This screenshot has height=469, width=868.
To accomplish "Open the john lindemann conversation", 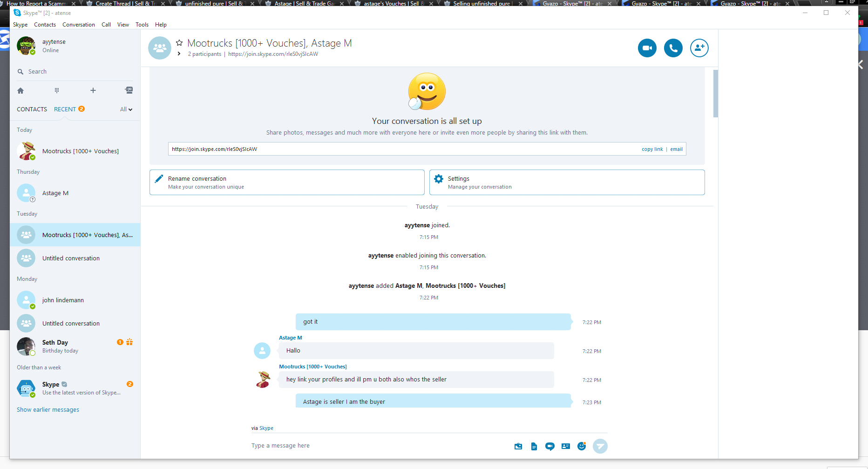I will [75, 300].
